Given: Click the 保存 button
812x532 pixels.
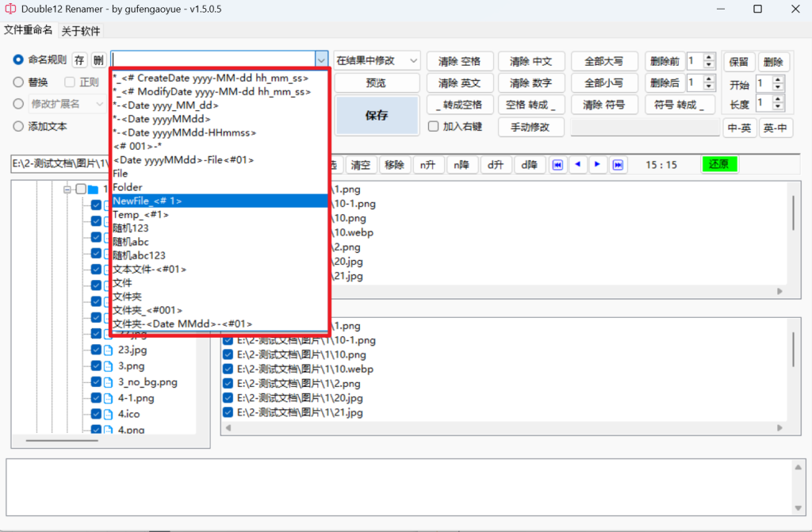Looking at the screenshot, I should (x=377, y=115).
